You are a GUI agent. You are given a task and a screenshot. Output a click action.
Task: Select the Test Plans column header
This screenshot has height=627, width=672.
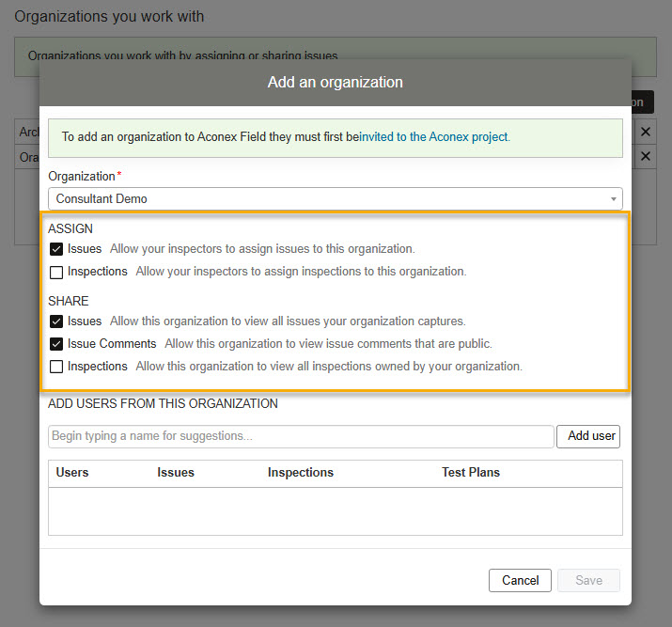pyautogui.click(x=470, y=472)
